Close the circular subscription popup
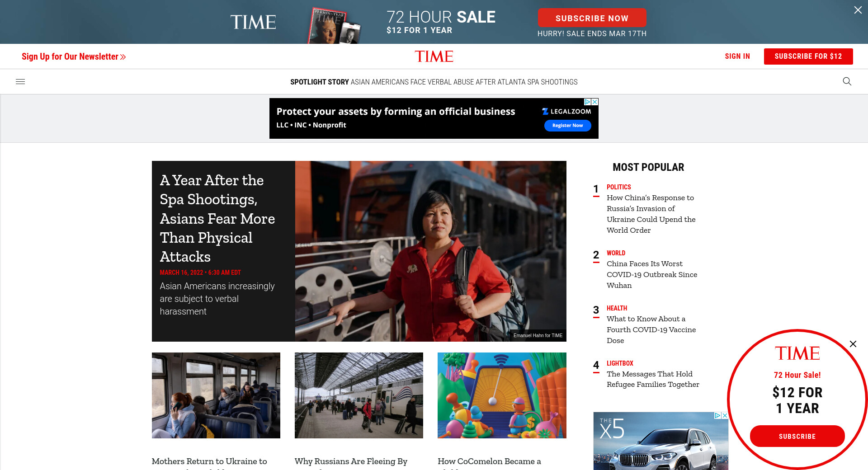 tap(853, 344)
